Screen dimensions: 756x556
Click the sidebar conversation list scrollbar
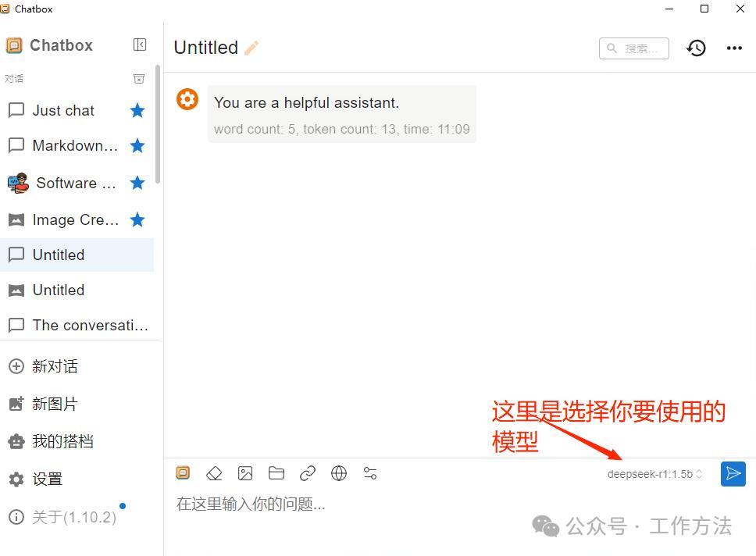(158, 124)
